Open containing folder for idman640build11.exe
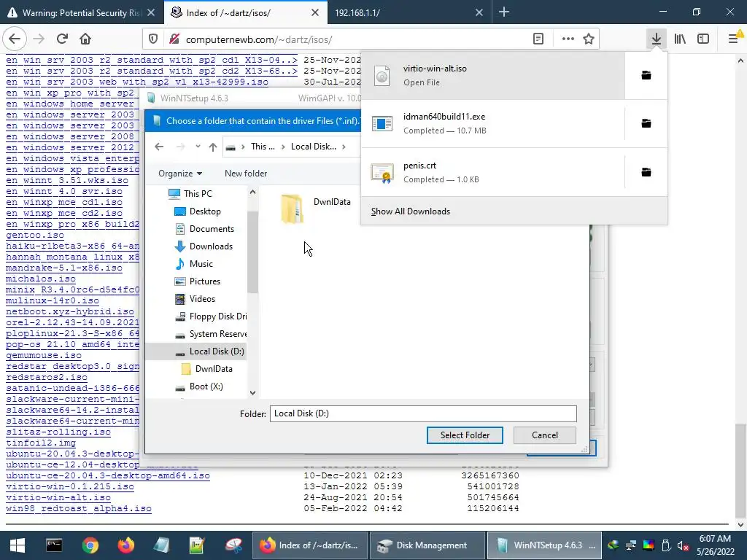This screenshot has width=747, height=560. [646, 124]
